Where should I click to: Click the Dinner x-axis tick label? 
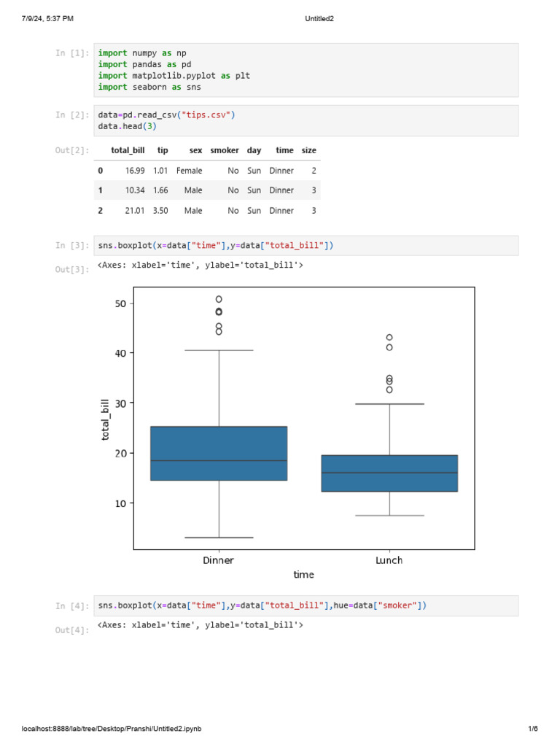219,560
